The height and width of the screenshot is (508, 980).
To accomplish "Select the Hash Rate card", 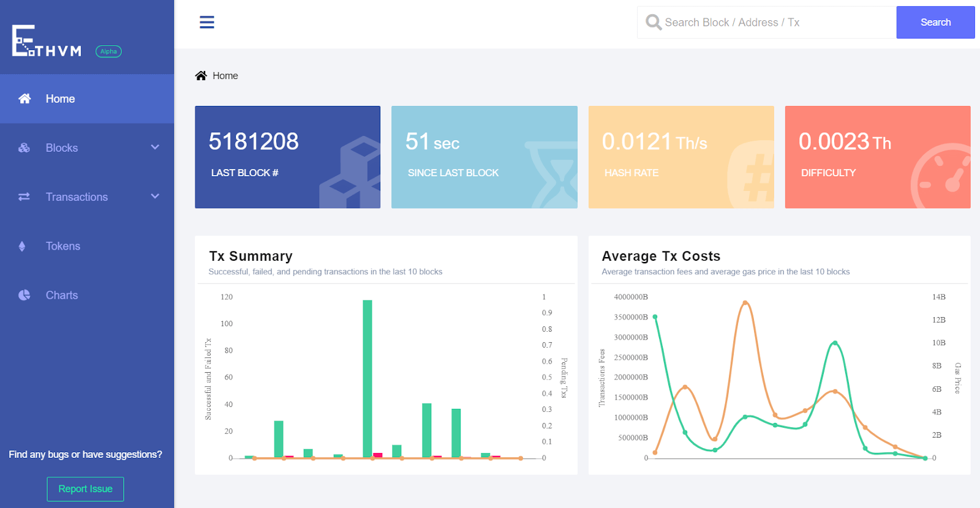I will [x=680, y=157].
